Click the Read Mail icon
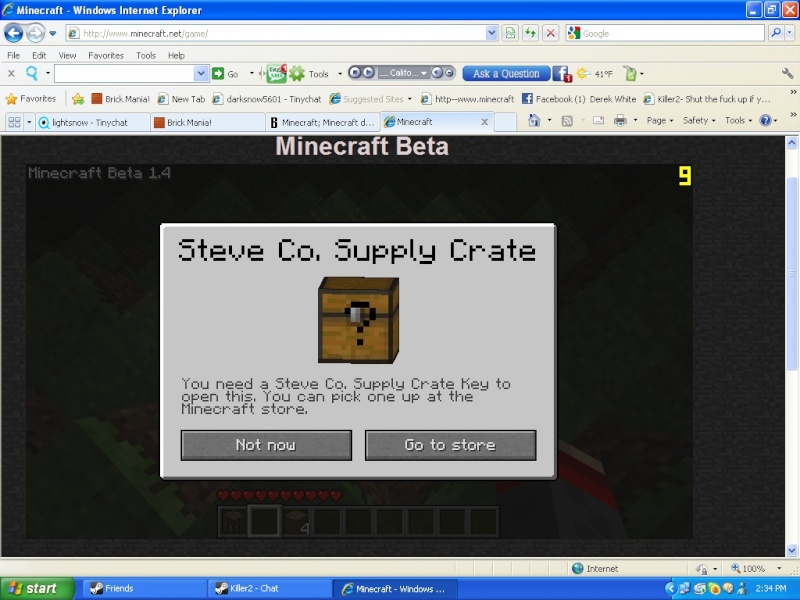The image size is (800, 600). (x=598, y=121)
